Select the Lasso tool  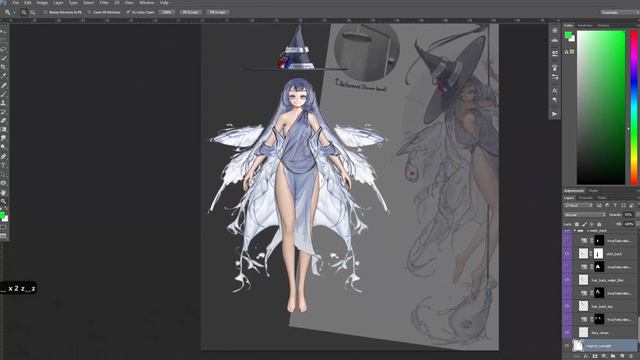[x=4, y=49]
